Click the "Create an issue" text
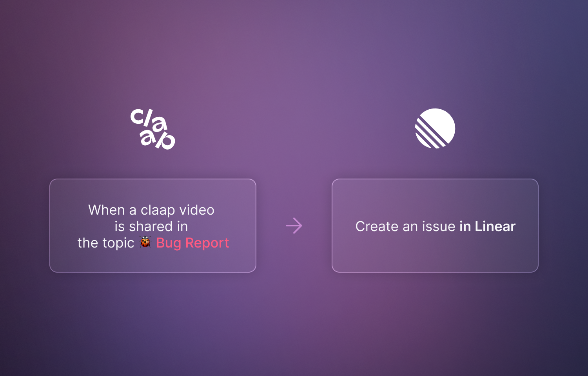This screenshot has width=588, height=376. click(x=405, y=226)
